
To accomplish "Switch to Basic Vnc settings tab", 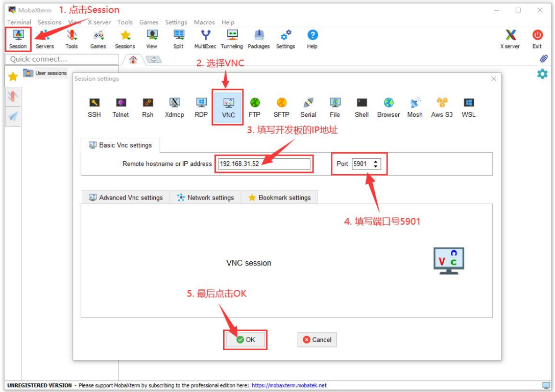I will tap(120, 145).
